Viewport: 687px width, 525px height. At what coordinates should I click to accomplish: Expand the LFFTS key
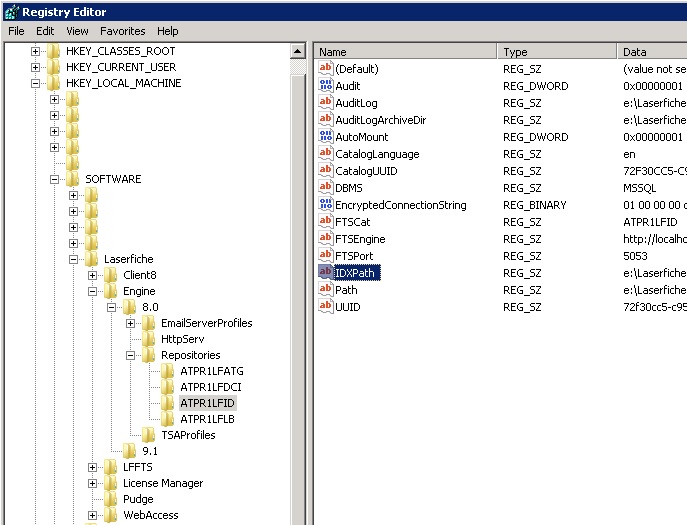[x=92, y=467]
